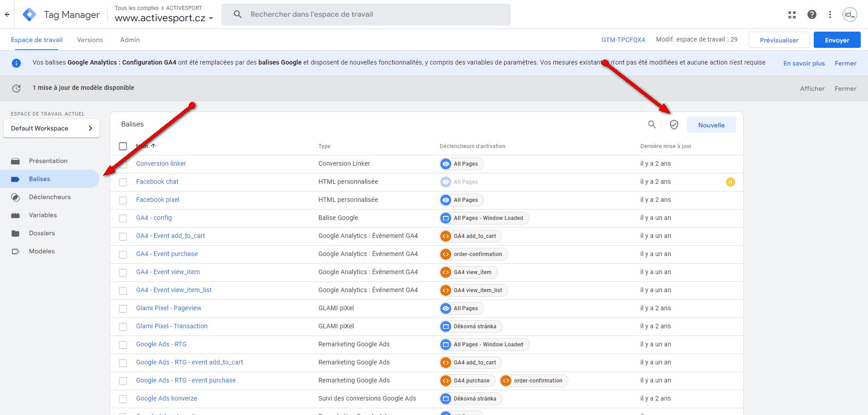Check the GA4 - Event add_to_cart checkbox
The width and height of the screenshot is (868, 415).
coord(123,237)
